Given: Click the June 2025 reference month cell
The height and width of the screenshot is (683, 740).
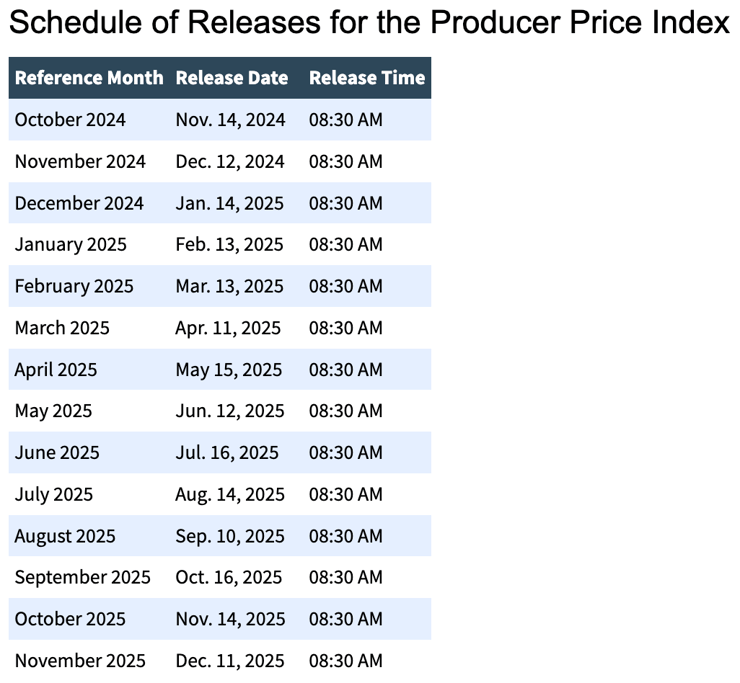Looking at the screenshot, I should click(57, 453).
